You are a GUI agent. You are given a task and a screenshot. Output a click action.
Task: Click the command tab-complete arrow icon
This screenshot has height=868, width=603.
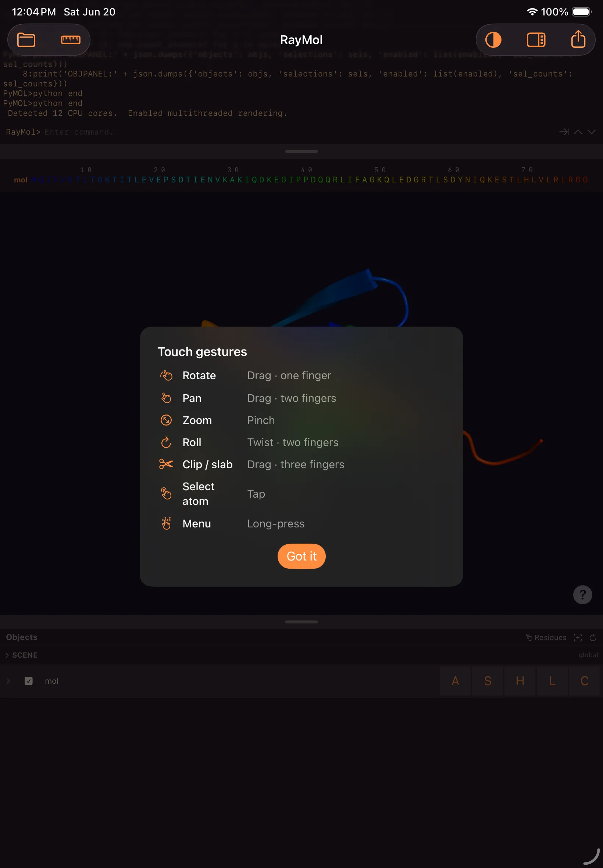tap(563, 132)
